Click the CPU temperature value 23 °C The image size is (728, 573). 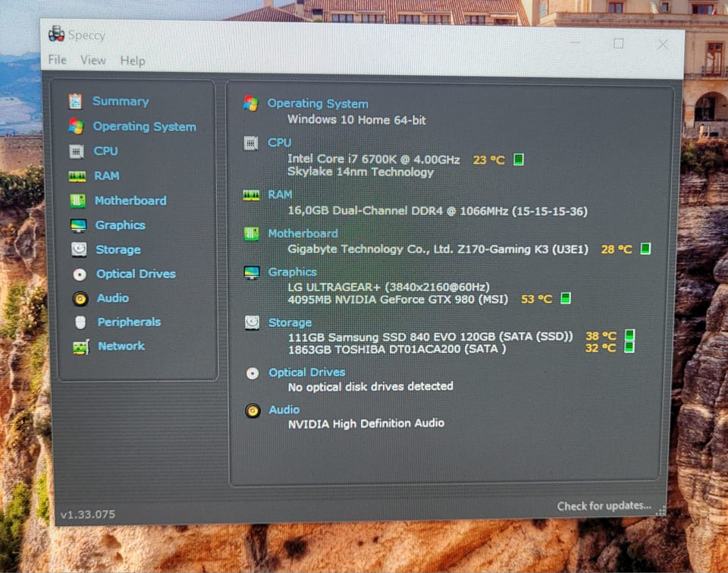(x=489, y=160)
